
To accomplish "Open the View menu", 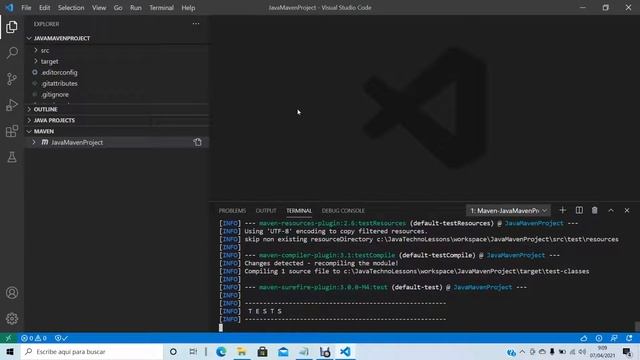I will pos(99,8).
